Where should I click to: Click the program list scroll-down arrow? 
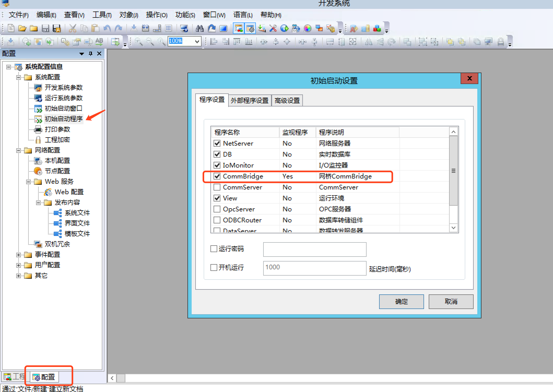click(x=454, y=228)
